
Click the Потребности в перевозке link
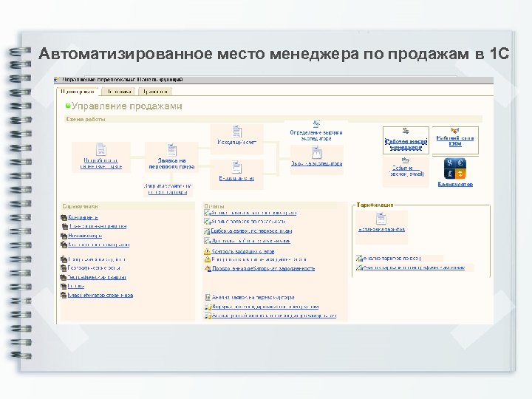101,163
